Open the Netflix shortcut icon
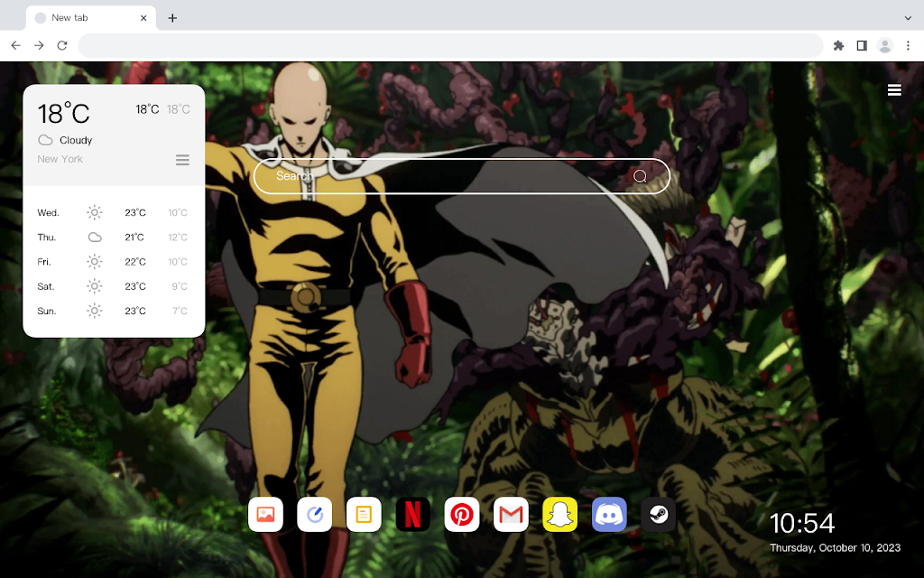Viewport: 924px width, 578px height. tap(412, 514)
